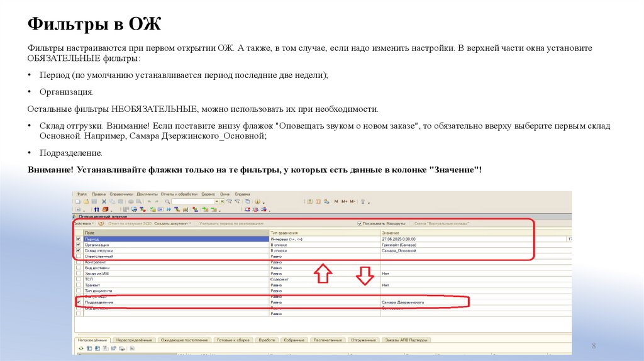Open the Файл menu
This screenshot has height=361, width=644.
pyautogui.click(x=82, y=194)
